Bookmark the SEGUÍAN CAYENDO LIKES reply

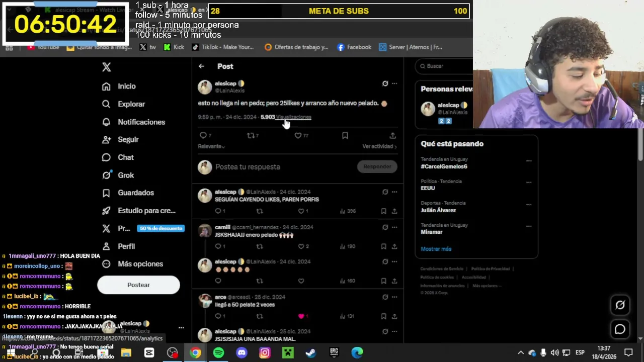[x=383, y=211]
